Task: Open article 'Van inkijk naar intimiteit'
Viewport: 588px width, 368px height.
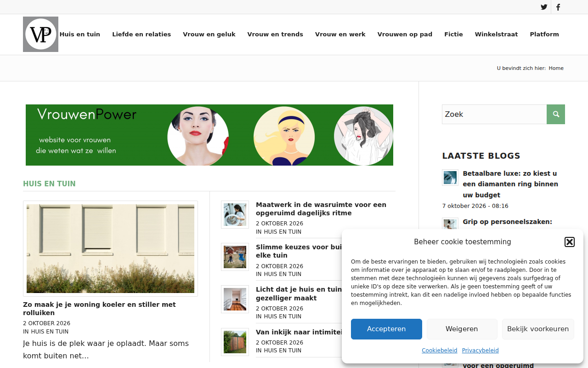Action: point(299,332)
